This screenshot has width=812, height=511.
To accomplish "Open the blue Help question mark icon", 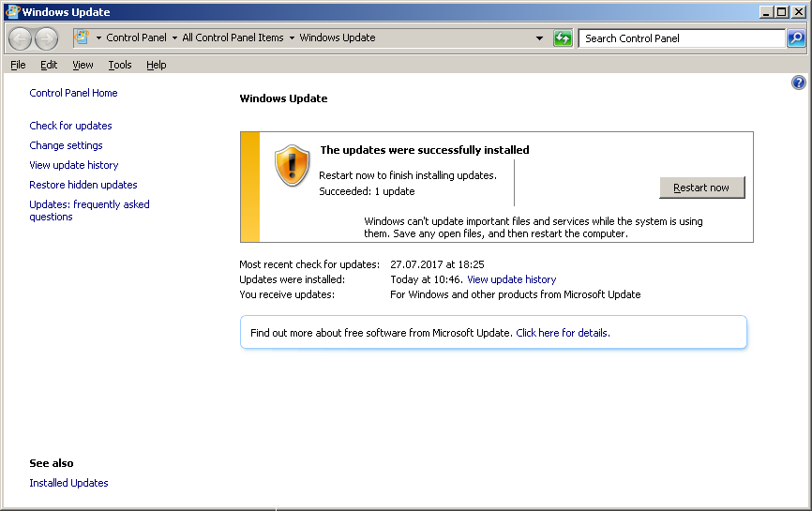I will coord(798,83).
